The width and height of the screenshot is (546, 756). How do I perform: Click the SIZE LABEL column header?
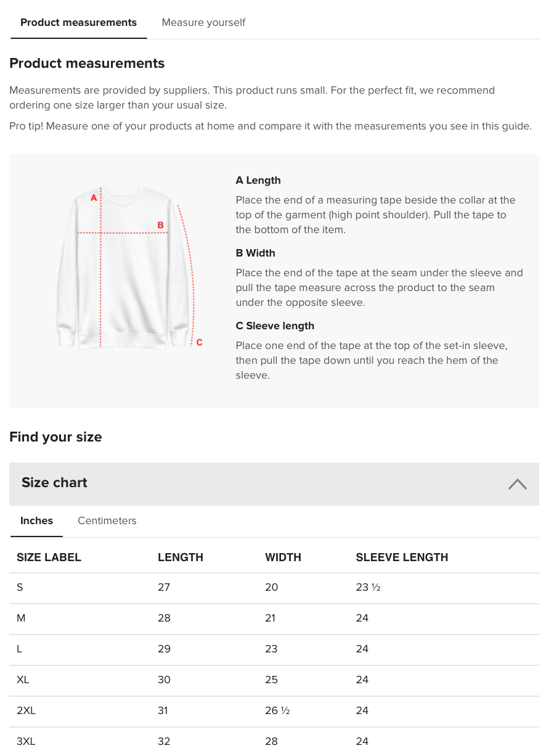point(49,557)
